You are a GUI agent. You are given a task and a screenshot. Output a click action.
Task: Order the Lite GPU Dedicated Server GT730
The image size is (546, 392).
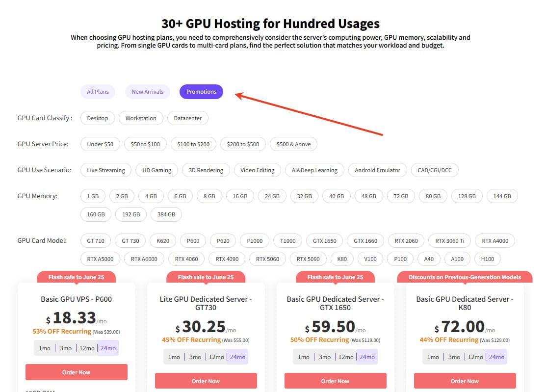pos(206,381)
